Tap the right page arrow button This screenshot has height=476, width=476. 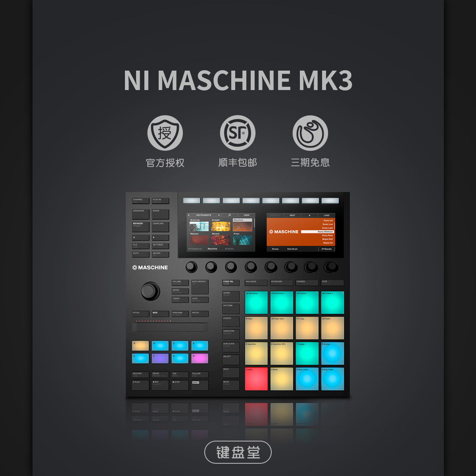coord(160,238)
